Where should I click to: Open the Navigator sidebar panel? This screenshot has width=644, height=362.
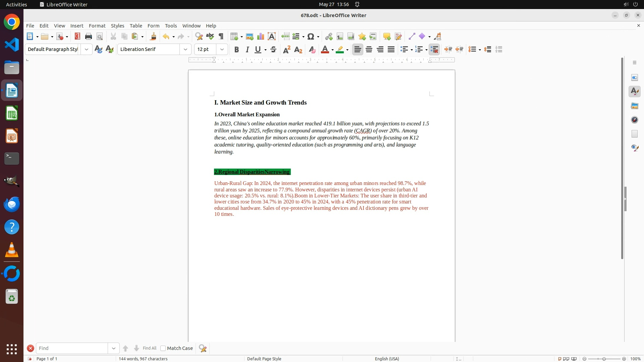point(634,120)
